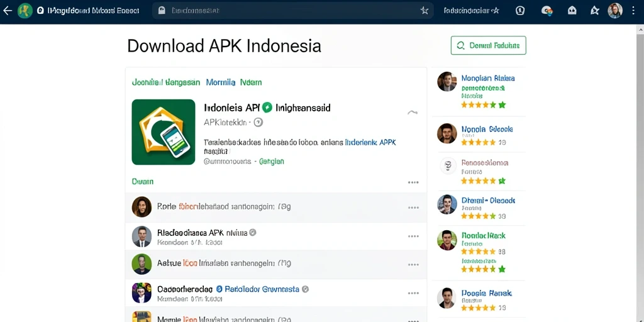644x322 pixels.
Task: Click the address bar URL field
Action: 293,11
